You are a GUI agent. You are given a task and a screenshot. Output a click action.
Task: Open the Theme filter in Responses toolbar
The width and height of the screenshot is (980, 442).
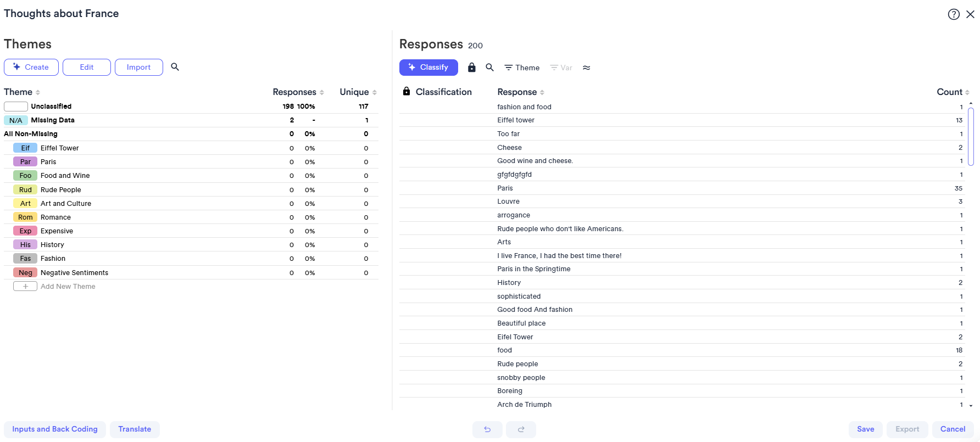pos(522,68)
